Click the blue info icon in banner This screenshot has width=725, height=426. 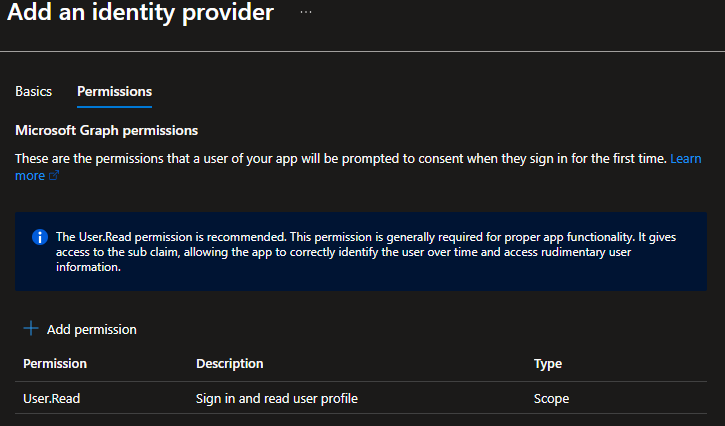(x=40, y=237)
